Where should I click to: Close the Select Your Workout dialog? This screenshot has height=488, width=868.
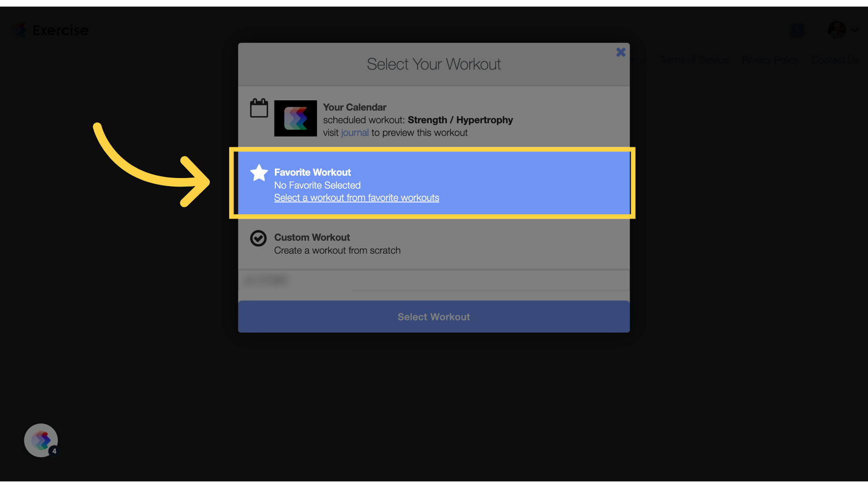pos(621,52)
